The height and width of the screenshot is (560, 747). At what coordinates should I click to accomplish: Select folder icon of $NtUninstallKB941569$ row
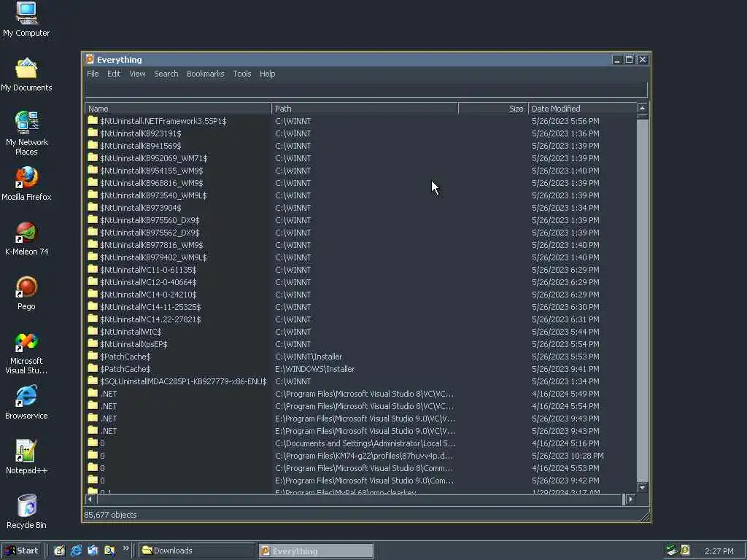(x=93, y=145)
